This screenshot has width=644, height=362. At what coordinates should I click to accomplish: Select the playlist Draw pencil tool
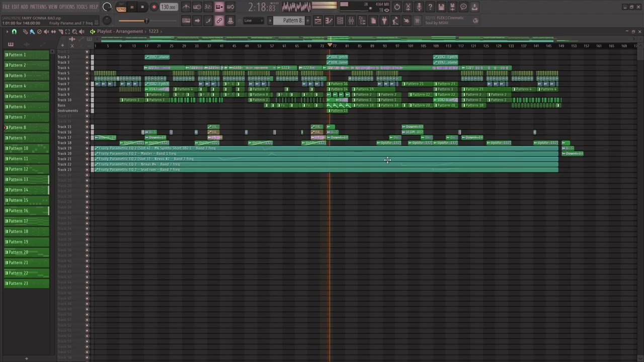(x=25, y=32)
